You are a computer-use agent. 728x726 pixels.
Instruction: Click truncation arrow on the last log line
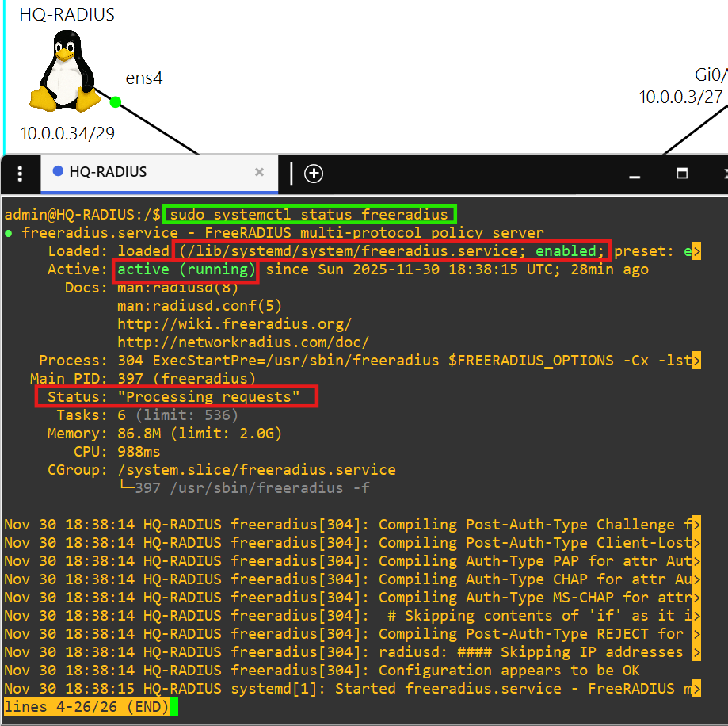[696, 689]
